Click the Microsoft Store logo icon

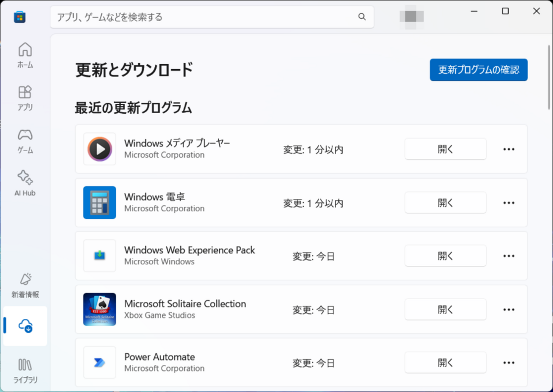point(20,17)
